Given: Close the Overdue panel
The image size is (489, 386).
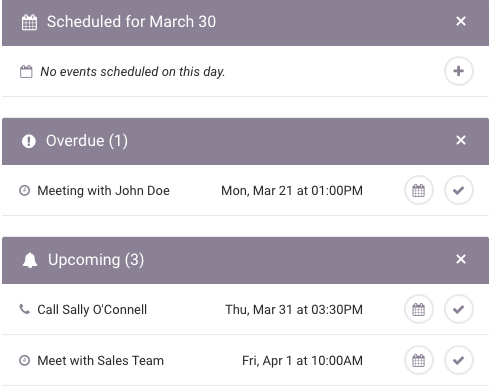Looking at the screenshot, I should [x=461, y=140].
